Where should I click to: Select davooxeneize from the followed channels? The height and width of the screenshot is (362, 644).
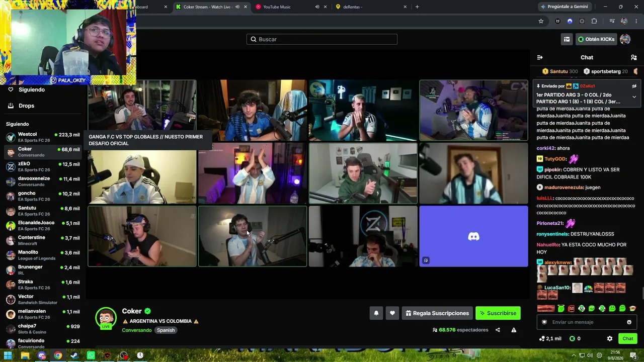pos(43,182)
